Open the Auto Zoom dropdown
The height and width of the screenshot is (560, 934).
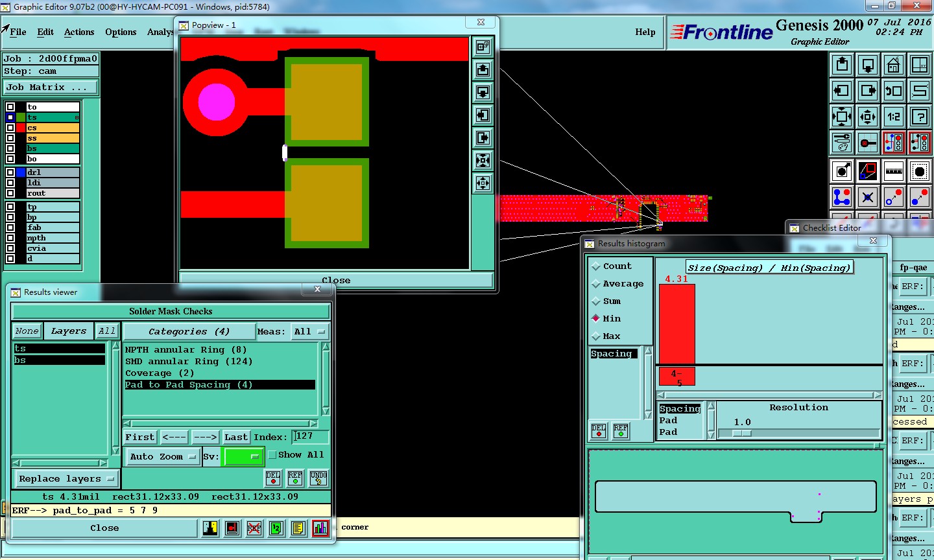(x=162, y=457)
